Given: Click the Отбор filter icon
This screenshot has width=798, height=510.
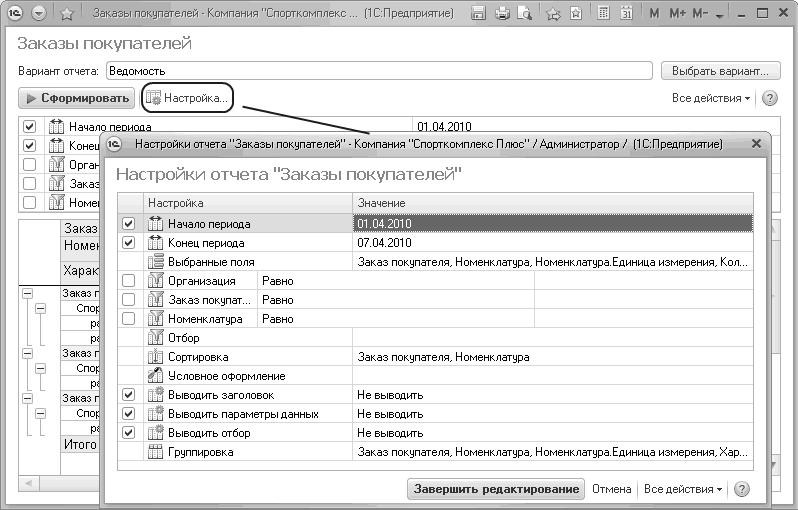Looking at the screenshot, I should [x=155, y=337].
